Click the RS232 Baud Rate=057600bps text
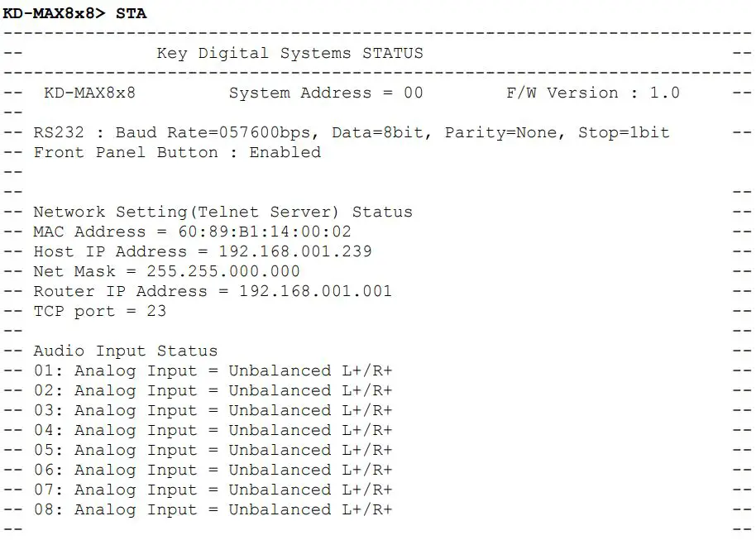756x540 pixels. pos(182,132)
